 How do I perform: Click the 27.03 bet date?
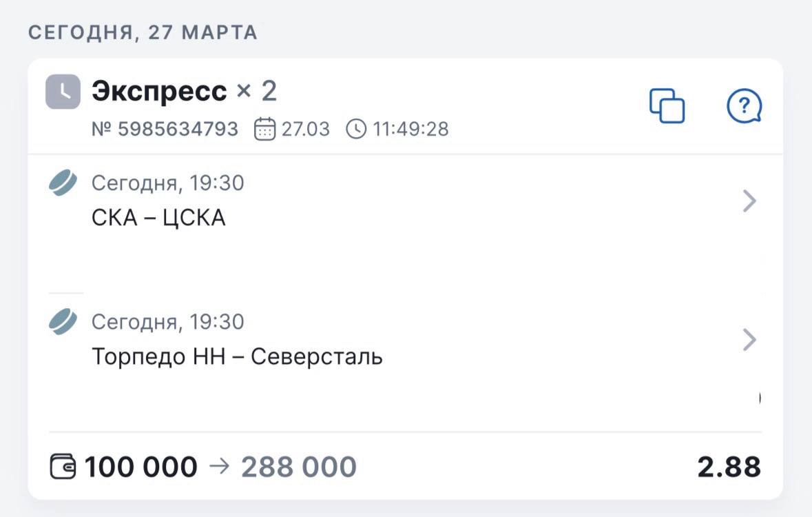click(305, 129)
